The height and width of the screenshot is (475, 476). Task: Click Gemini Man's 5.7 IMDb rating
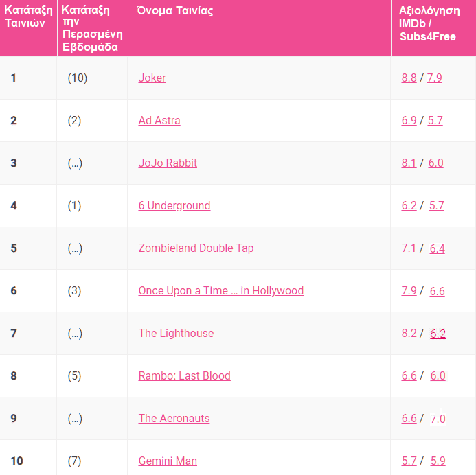(x=409, y=461)
